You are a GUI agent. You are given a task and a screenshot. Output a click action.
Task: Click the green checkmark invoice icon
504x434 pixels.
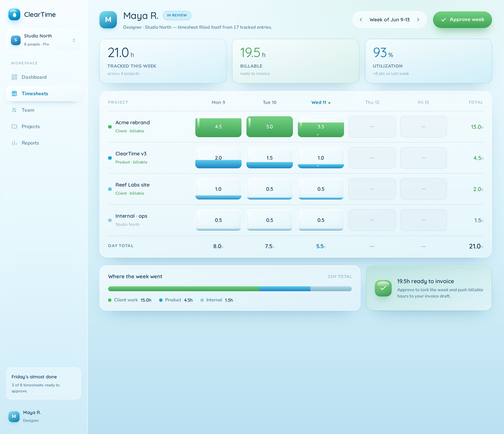[383, 288]
